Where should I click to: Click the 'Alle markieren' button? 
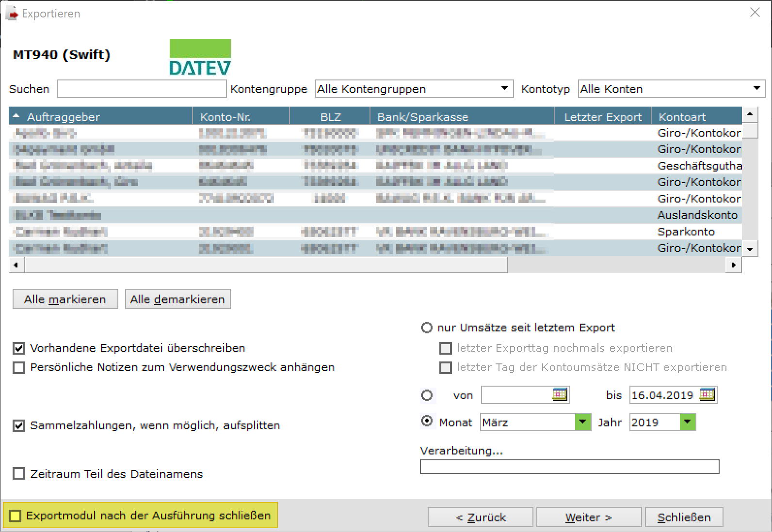click(65, 299)
